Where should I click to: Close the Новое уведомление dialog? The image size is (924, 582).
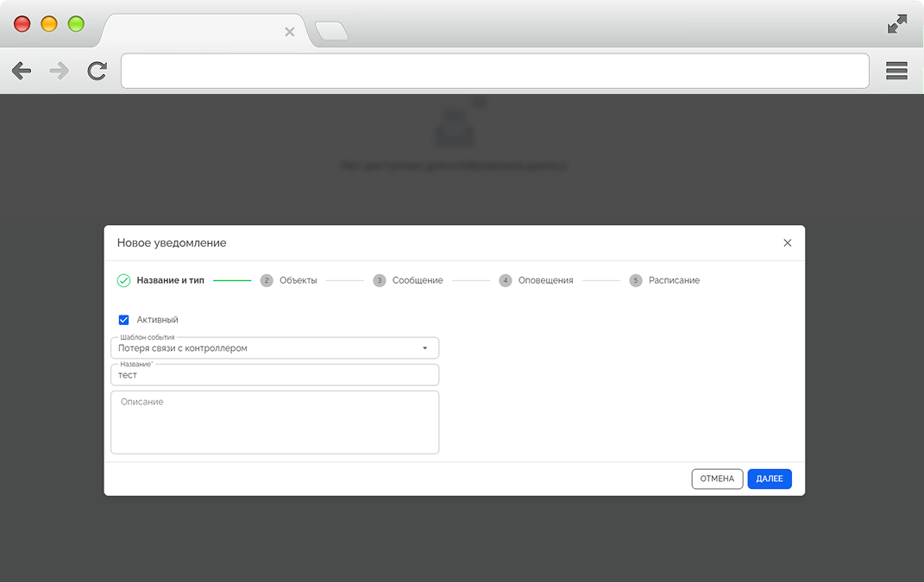click(x=787, y=243)
